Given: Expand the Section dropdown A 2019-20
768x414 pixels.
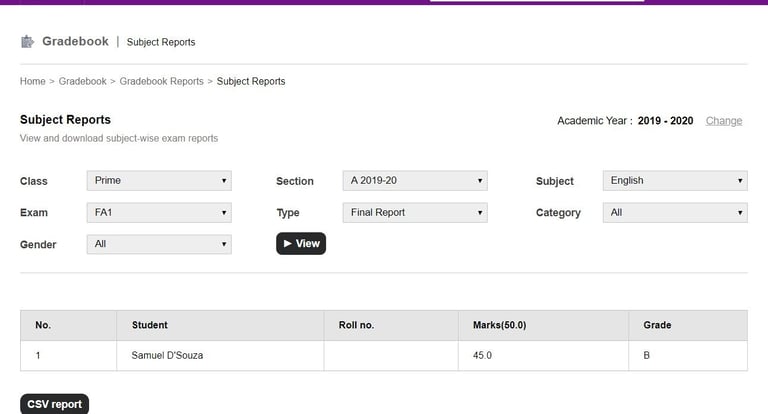Looking at the screenshot, I should (414, 181).
